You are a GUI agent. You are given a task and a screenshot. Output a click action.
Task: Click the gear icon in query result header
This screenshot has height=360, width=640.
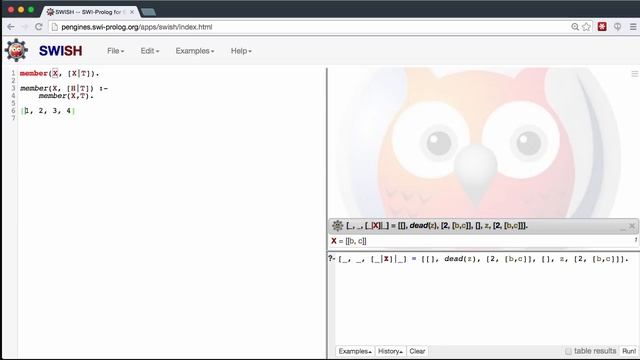[337, 225]
